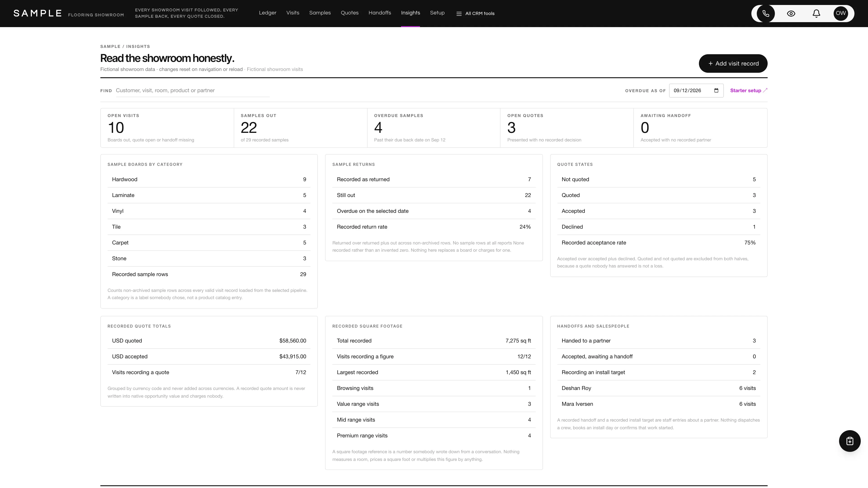
Task: Click the Overdue as of date field
Action: point(696,91)
